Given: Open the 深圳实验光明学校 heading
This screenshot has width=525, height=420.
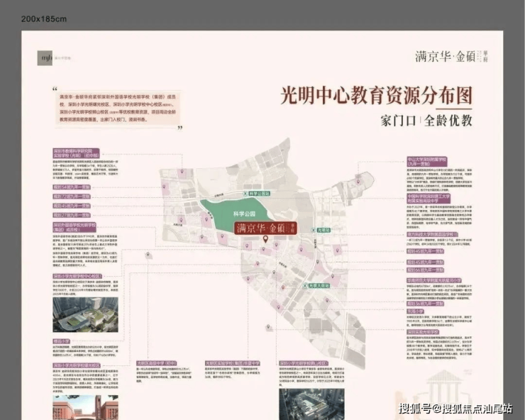Looking at the screenshot, I should point(423,332).
